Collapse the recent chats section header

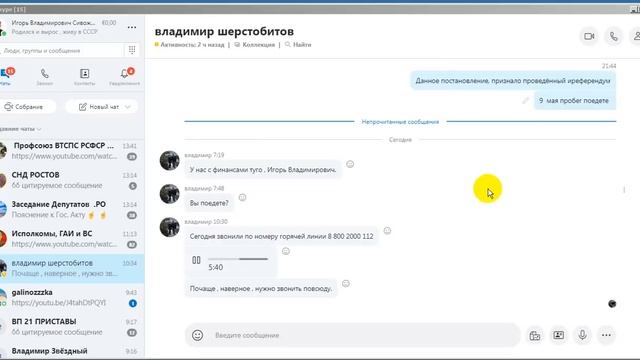pos(20,129)
